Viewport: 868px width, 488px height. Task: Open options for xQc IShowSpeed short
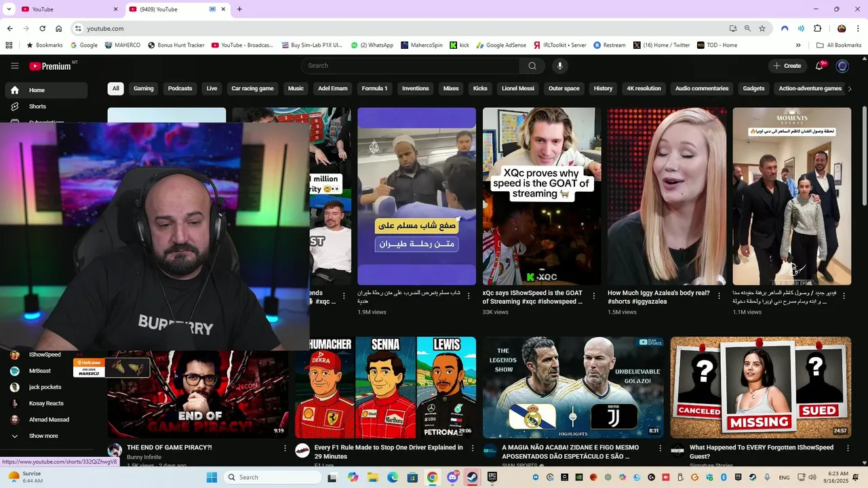coord(594,296)
